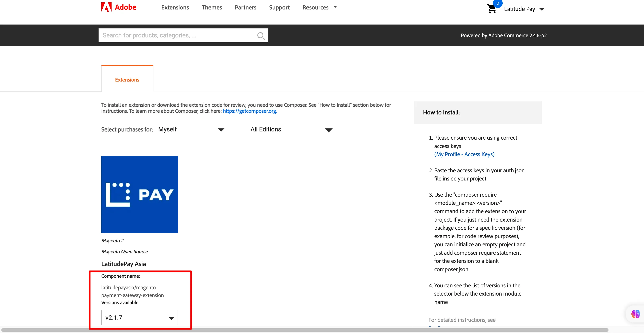Open the All Editions dropdown

pyautogui.click(x=291, y=129)
